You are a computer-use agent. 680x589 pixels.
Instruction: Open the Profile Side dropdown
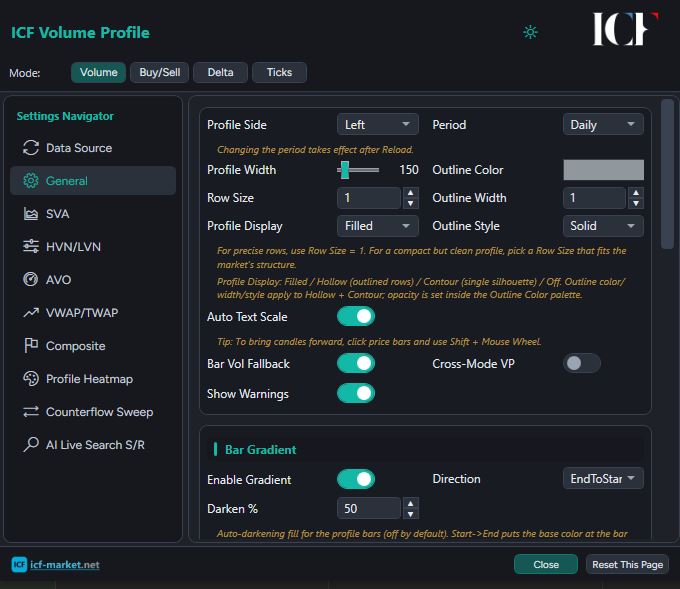point(378,124)
